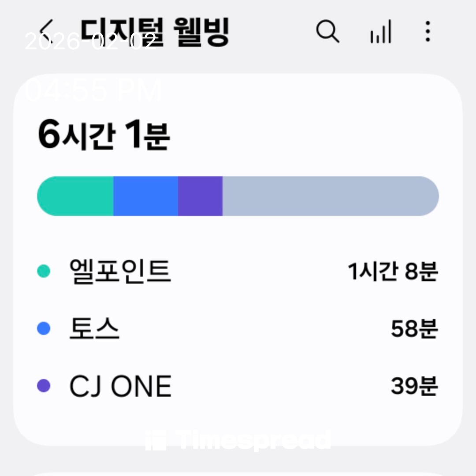Select the purple segment of usage bar
The width and height of the screenshot is (476, 476).
[x=200, y=196]
